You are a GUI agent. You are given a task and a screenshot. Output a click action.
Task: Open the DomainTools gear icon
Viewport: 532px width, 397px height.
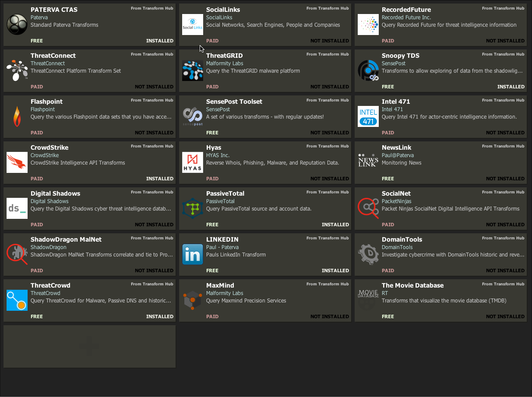[x=369, y=254]
